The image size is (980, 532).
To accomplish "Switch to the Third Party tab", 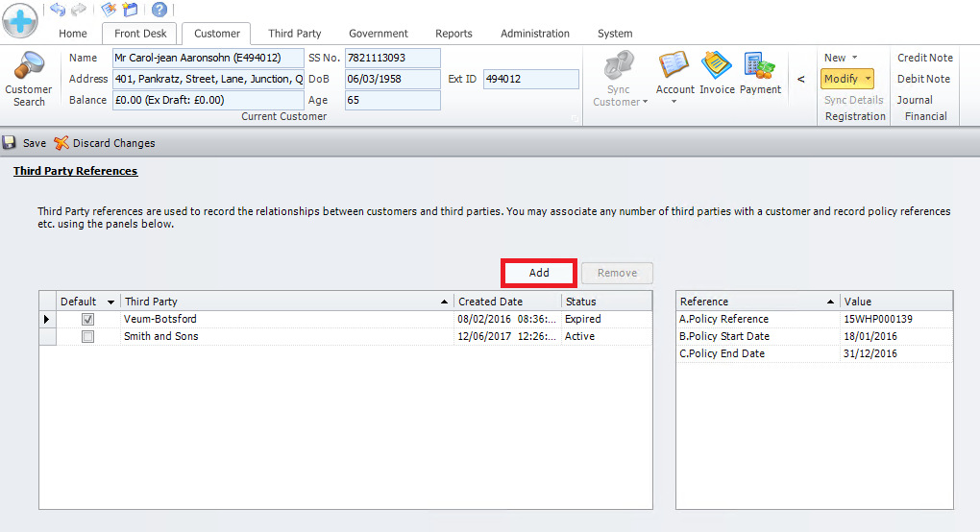I will point(295,34).
